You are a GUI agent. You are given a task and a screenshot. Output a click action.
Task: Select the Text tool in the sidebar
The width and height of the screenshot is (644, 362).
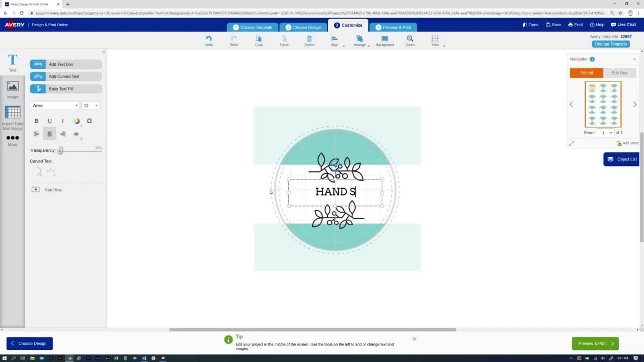(13, 63)
